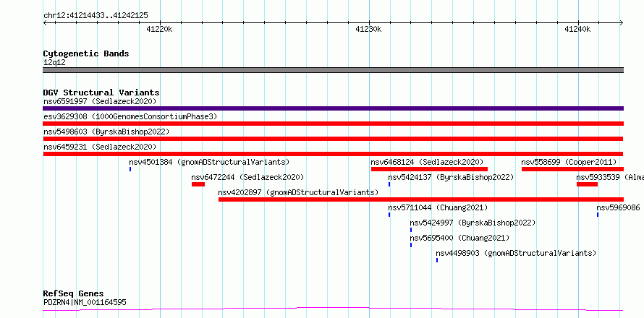Click the ruler's right arrowhead
Image resolution: width=644 pixels, height=318 pixels.
coord(622,22)
